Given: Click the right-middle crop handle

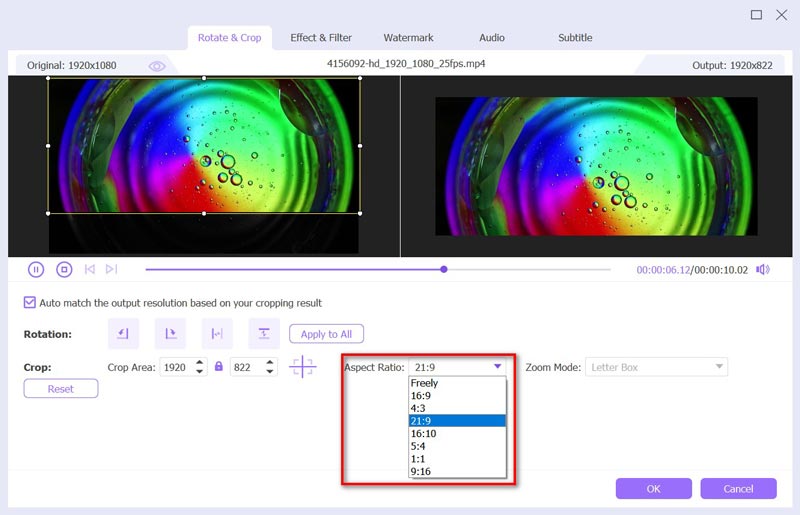Looking at the screenshot, I should pyautogui.click(x=360, y=146).
